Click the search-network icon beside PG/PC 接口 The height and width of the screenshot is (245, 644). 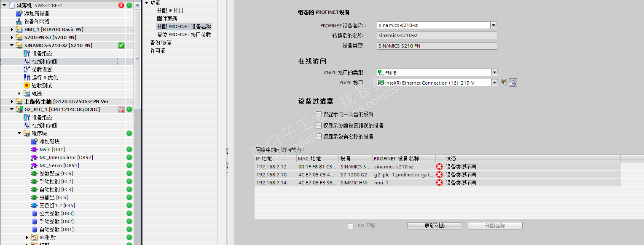pos(513,83)
